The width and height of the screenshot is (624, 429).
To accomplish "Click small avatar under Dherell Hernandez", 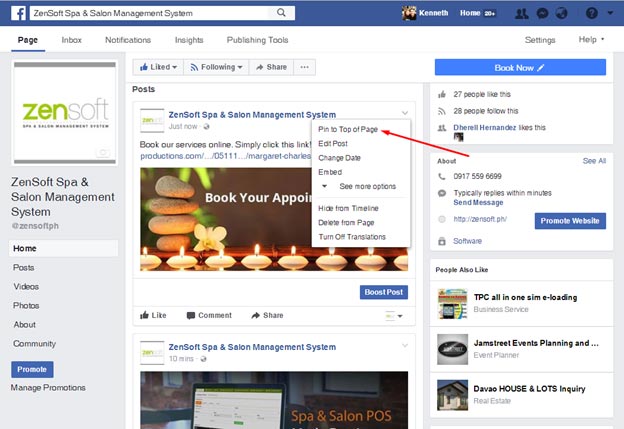I will click(458, 137).
